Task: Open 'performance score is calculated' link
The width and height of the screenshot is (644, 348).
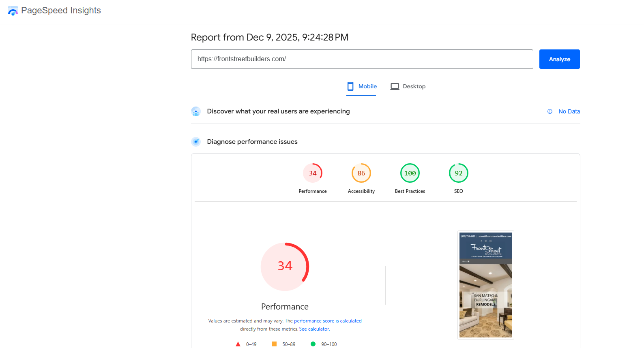Action: (x=328, y=321)
